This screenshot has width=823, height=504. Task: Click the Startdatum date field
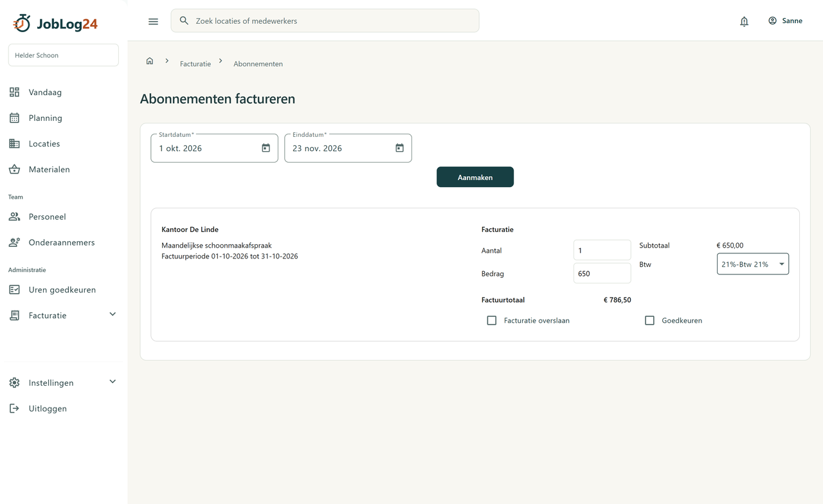(214, 148)
